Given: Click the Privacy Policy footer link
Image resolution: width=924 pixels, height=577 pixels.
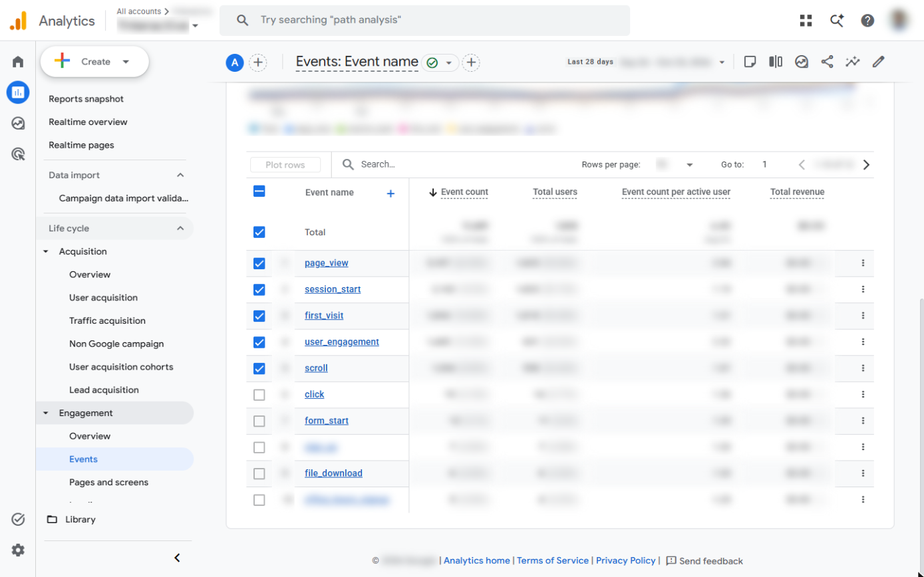Looking at the screenshot, I should 625,560.
